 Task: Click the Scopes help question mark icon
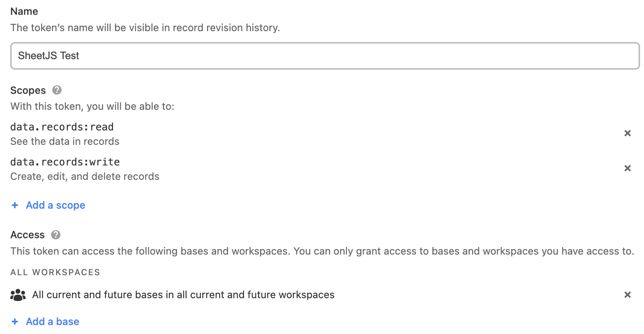tap(57, 90)
